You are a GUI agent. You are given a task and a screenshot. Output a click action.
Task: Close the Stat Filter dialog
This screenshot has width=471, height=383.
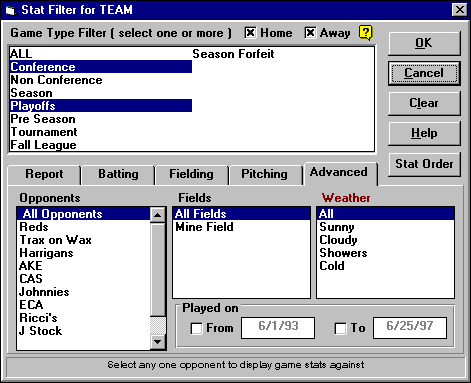click(x=459, y=10)
